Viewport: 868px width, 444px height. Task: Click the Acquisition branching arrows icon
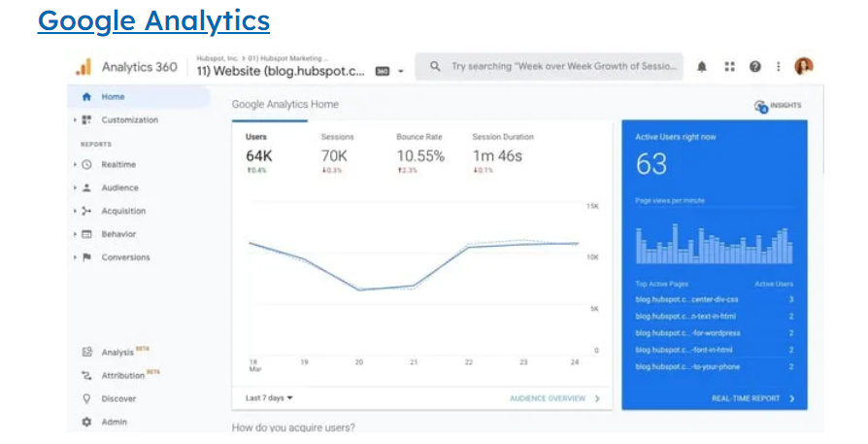tap(87, 212)
